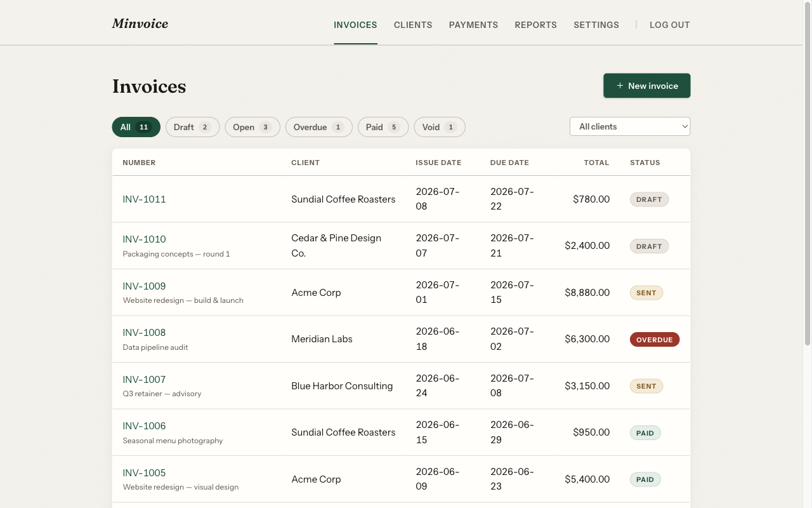Select the All filter pill
Screen dimensions: 812x508
pyautogui.click(x=136, y=127)
